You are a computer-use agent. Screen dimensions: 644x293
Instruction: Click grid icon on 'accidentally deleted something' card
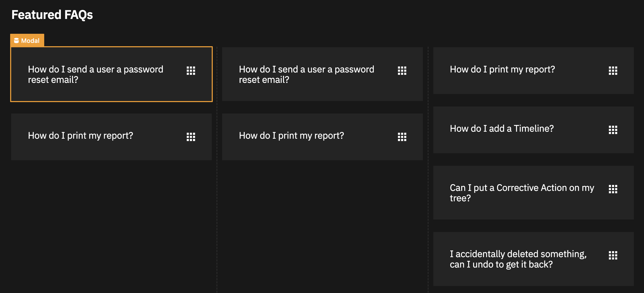pyautogui.click(x=613, y=255)
